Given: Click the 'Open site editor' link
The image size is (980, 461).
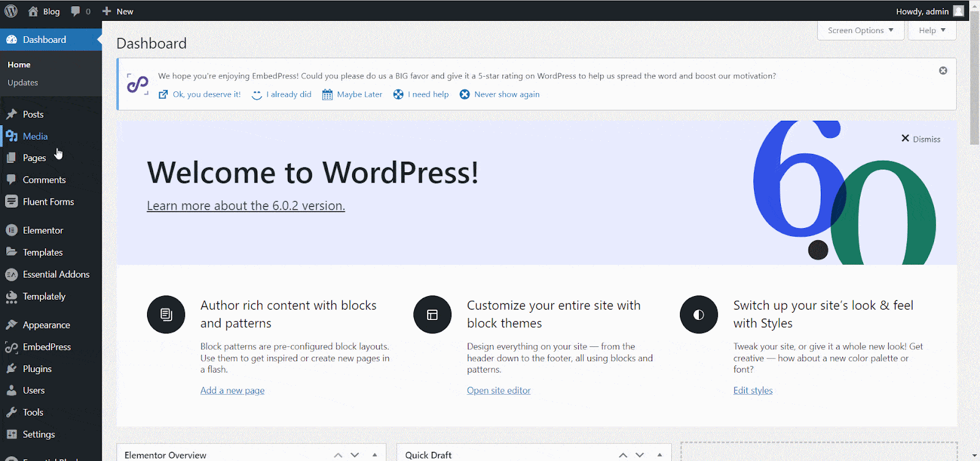Looking at the screenshot, I should tap(499, 391).
